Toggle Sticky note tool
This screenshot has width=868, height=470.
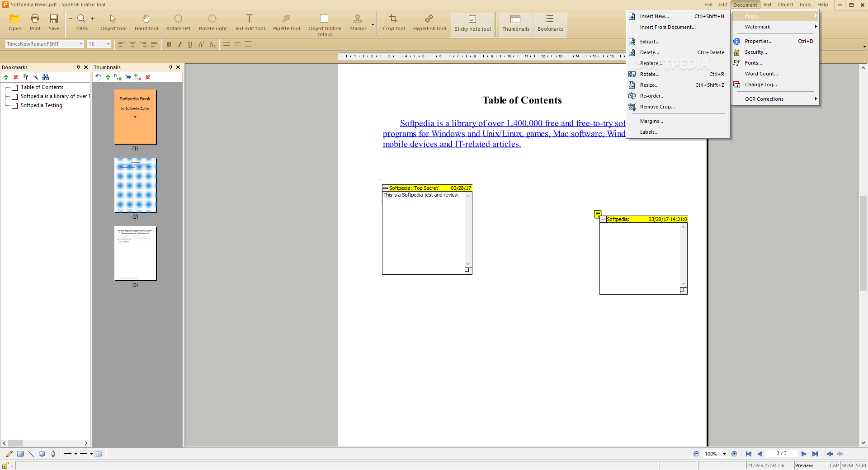(472, 23)
